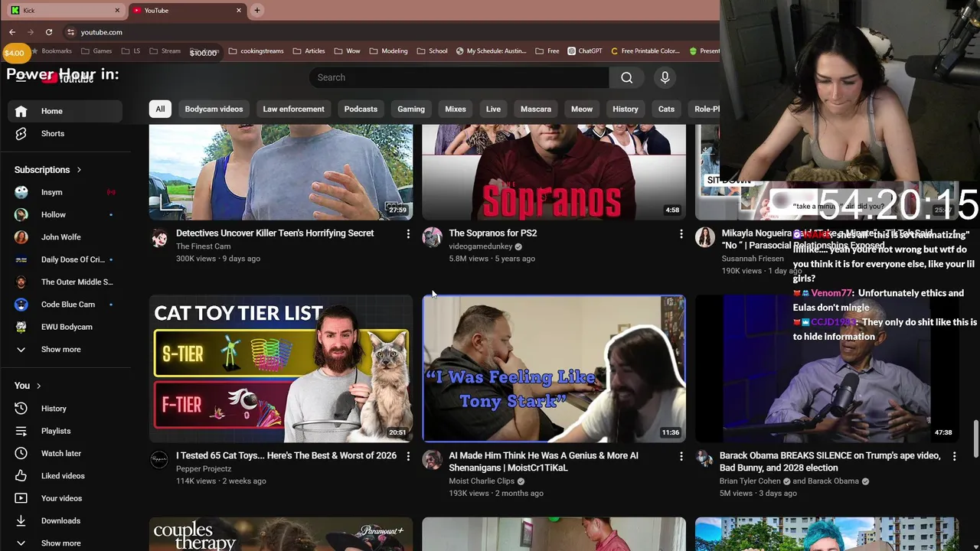Open Liked videos list
The height and width of the screenshot is (551, 980).
point(65,476)
